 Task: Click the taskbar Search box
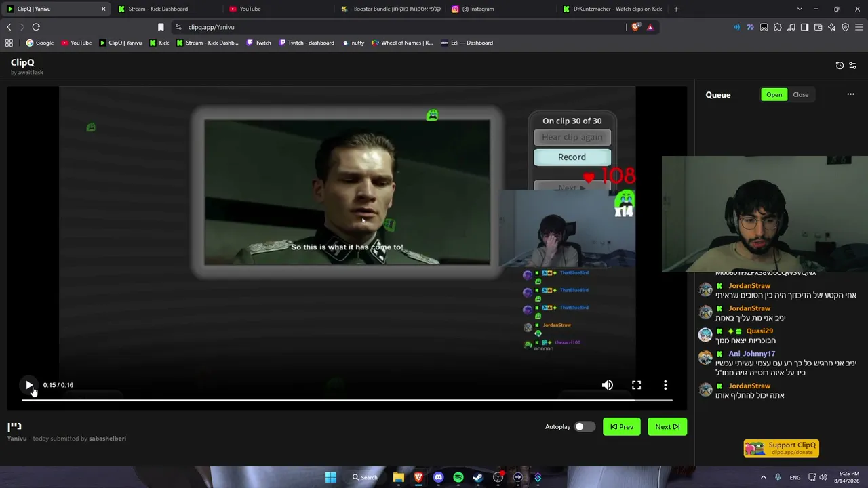pyautogui.click(x=365, y=477)
